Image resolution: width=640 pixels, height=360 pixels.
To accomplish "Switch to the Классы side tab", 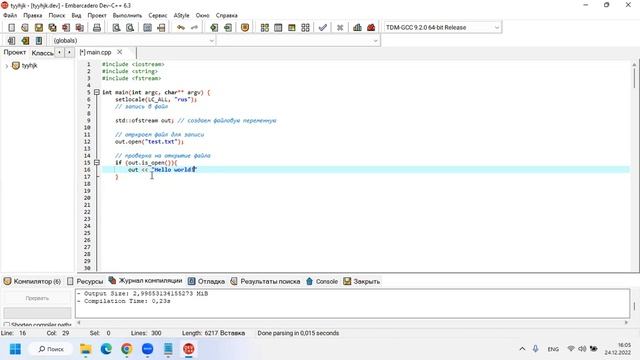I will tap(42, 53).
